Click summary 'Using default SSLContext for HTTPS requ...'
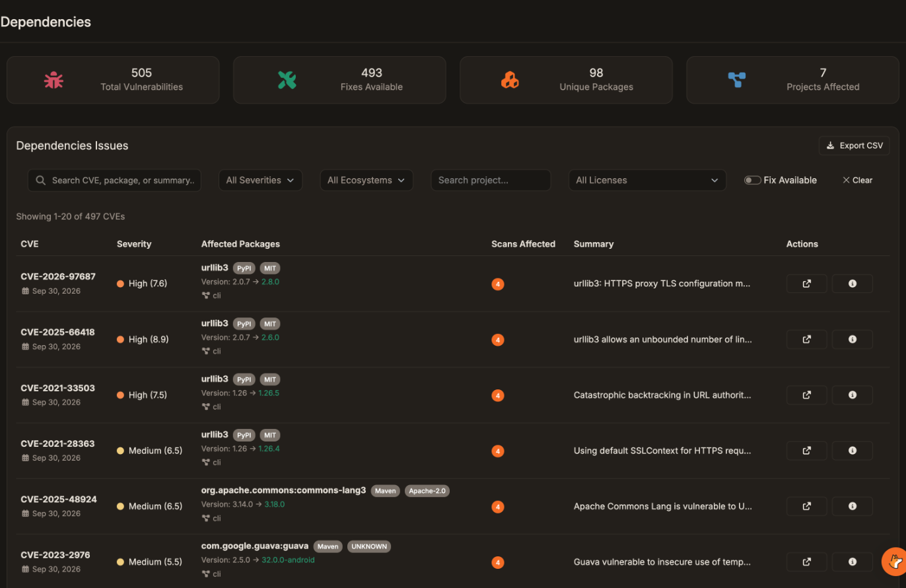Image resolution: width=906 pixels, height=588 pixels. pyautogui.click(x=662, y=451)
